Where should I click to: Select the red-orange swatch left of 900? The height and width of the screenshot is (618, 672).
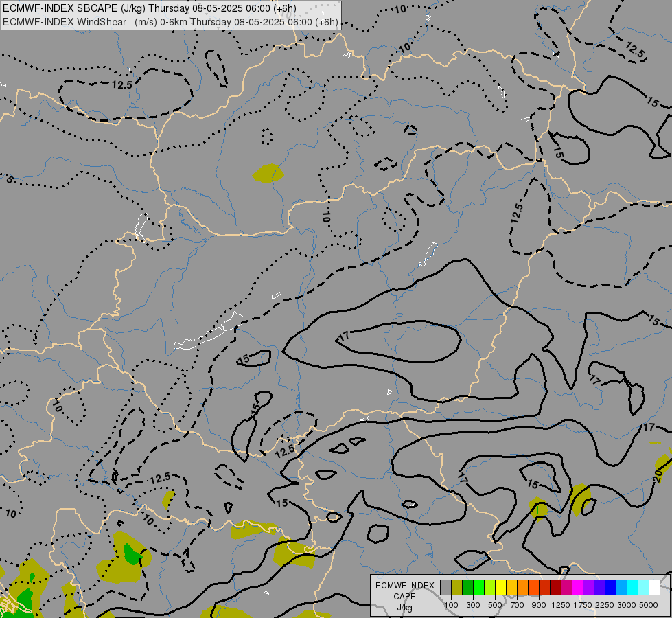[x=534, y=587]
